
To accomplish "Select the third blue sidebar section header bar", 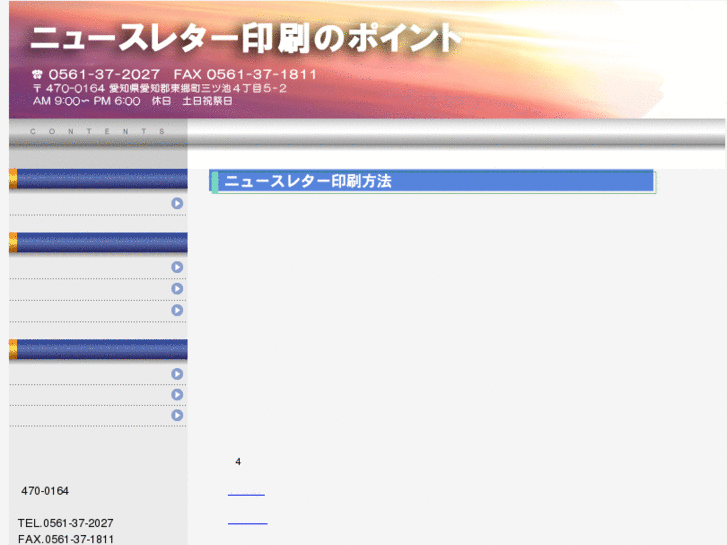I will coord(98,349).
